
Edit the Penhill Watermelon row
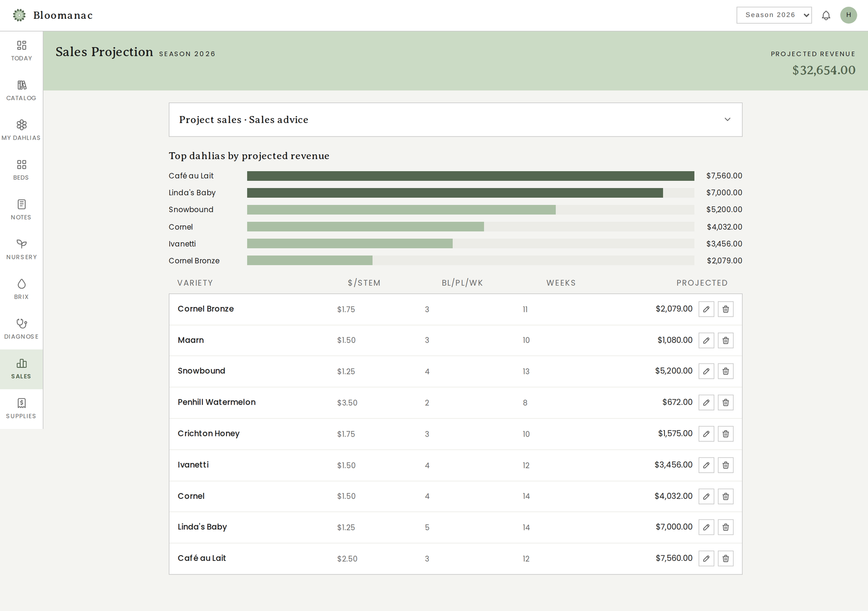coord(706,402)
